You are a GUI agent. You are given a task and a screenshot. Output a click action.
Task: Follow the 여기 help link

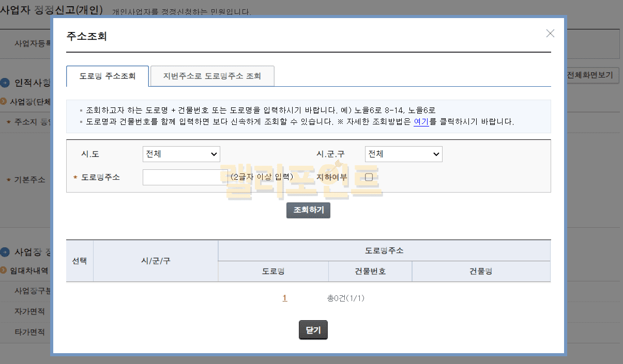point(421,122)
